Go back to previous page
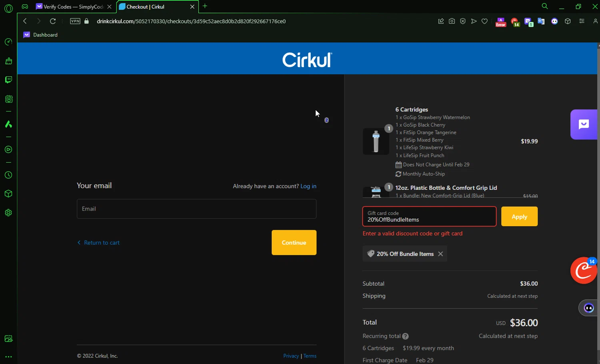 click(25, 21)
